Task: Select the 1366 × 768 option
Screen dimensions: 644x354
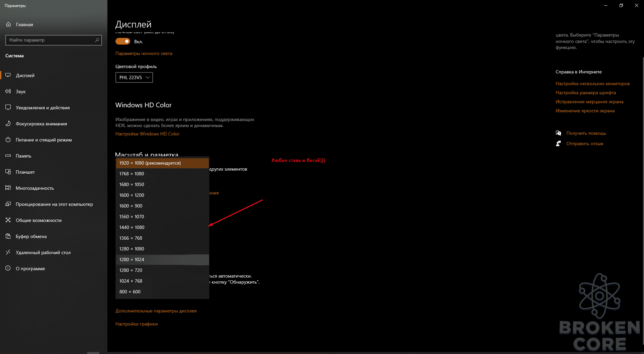Action: (x=162, y=238)
